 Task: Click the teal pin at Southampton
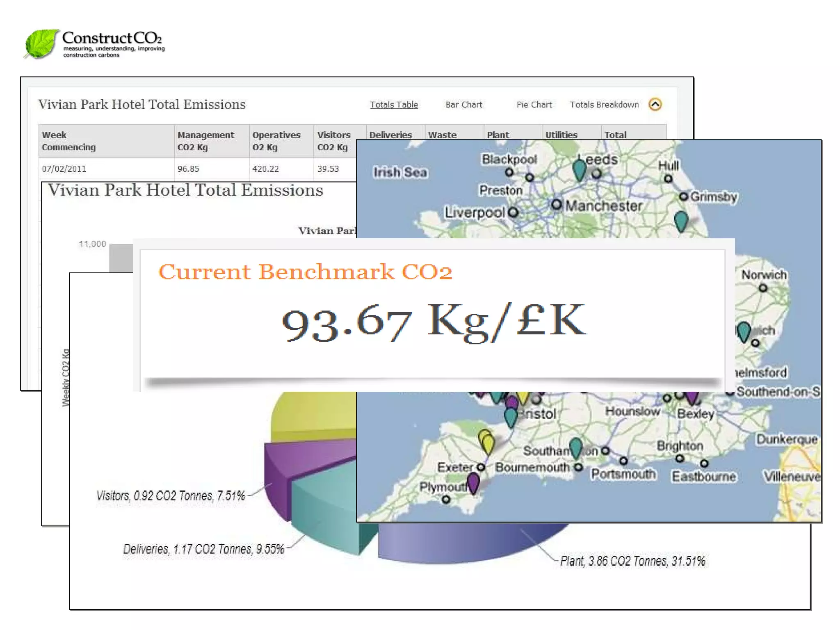click(x=576, y=447)
